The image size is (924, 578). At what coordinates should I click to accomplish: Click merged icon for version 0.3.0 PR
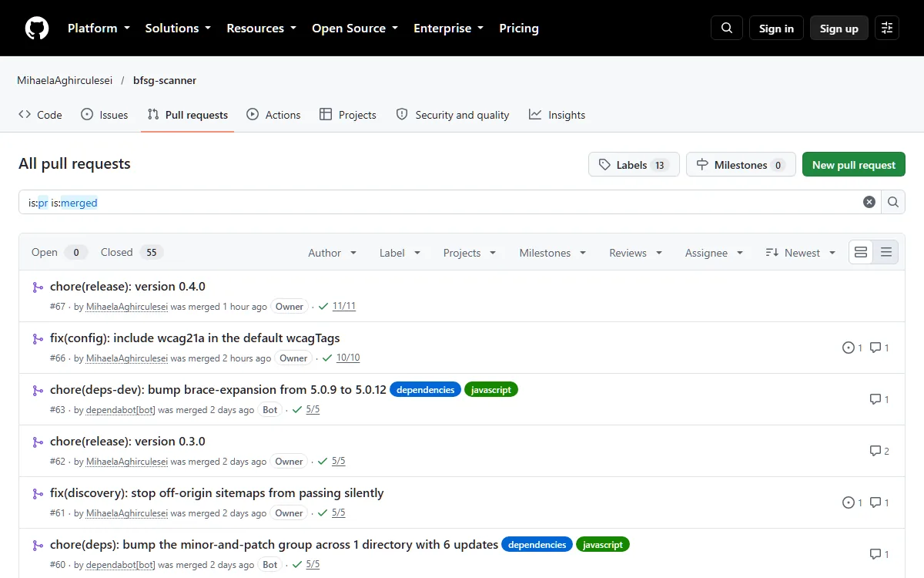click(38, 442)
